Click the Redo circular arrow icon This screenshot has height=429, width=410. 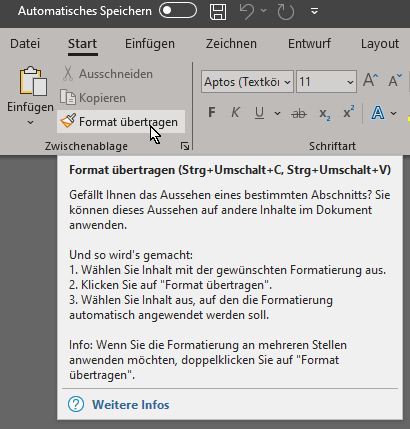pyautogui.click(x=285, y=12)
